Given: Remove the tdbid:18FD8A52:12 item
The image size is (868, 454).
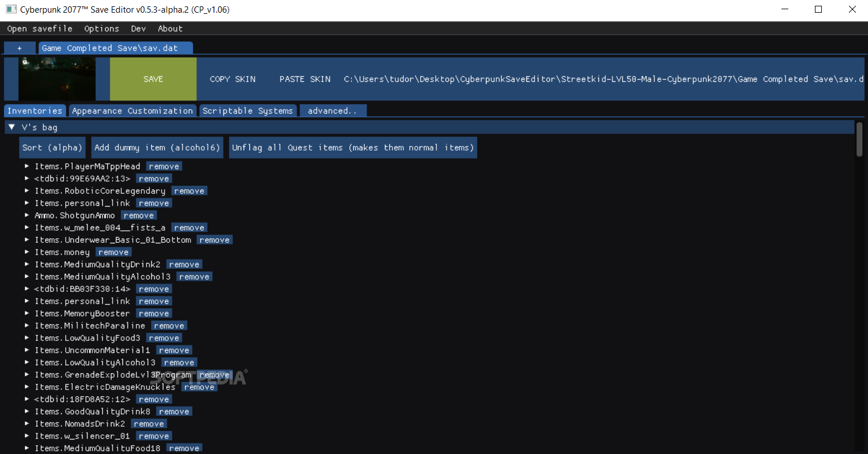Looking at the screenshot, I should click(x=154, y=399).
